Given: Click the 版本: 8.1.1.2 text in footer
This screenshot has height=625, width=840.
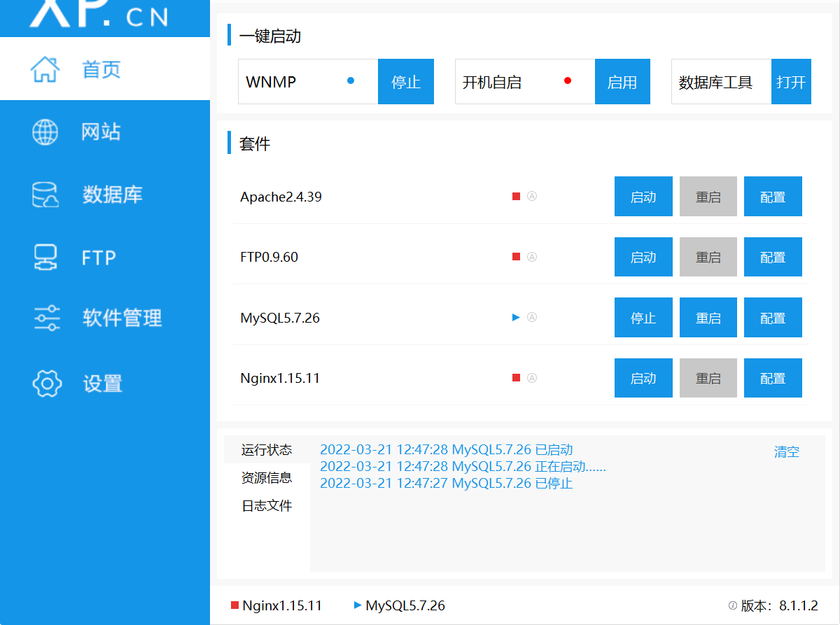Looking at the screenshot, I should [779, 605].
